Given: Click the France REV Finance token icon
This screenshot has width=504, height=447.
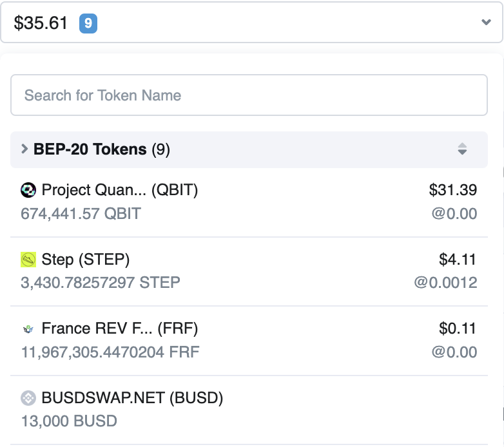Looking at the screenshot, I should point(28,329).
